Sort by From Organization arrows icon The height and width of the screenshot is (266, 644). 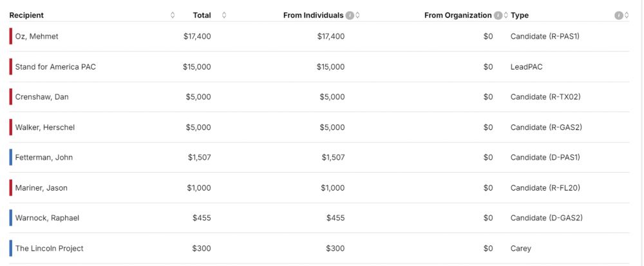pos(506,15)
